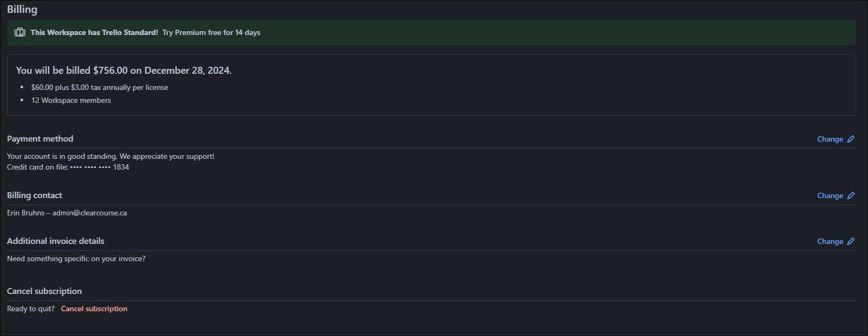Click the pencil icon beside Payment method Change
The image size is (868, 336).
851,139
